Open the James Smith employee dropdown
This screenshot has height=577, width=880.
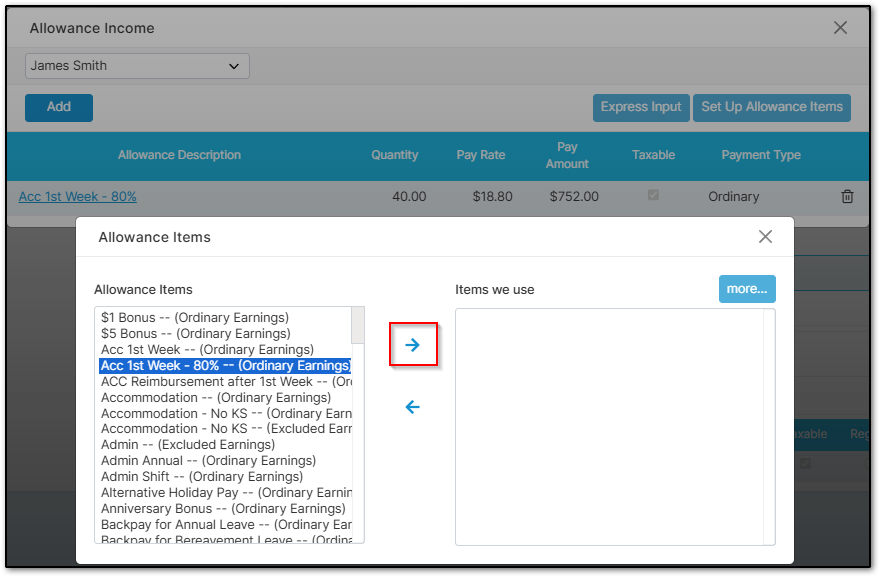pyautogui.click(x=138, y=66)
